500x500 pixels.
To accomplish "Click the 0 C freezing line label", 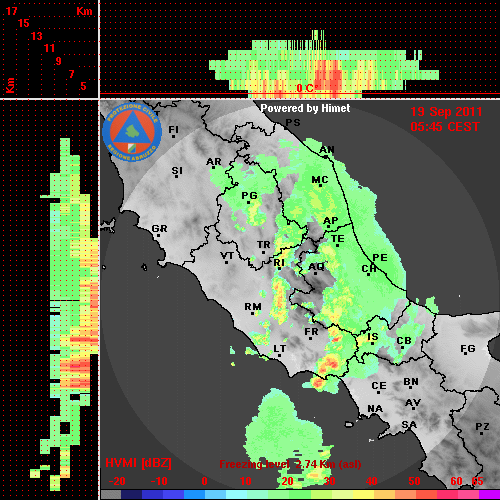I will click(x=305, y=88).
